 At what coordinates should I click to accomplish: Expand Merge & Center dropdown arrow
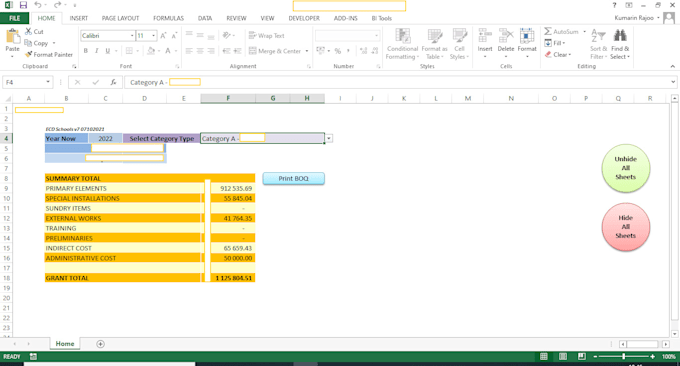tap(307, 51)
